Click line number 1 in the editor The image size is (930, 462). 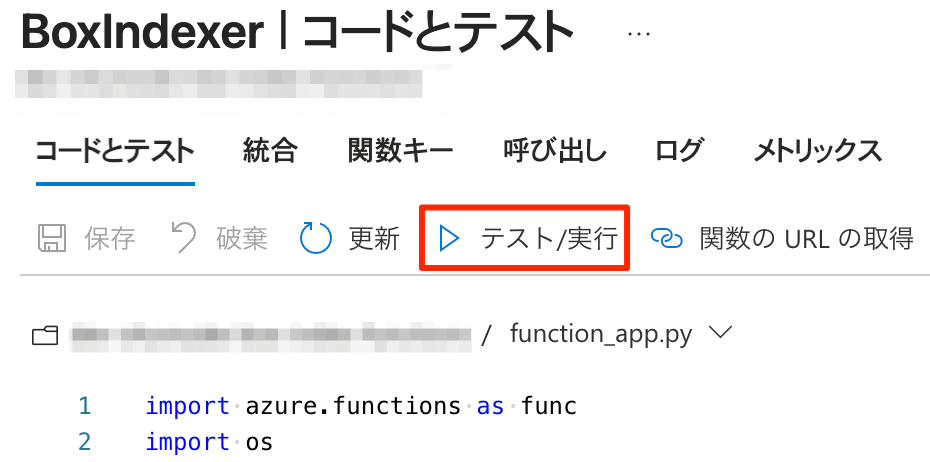[x=84, y=407]
